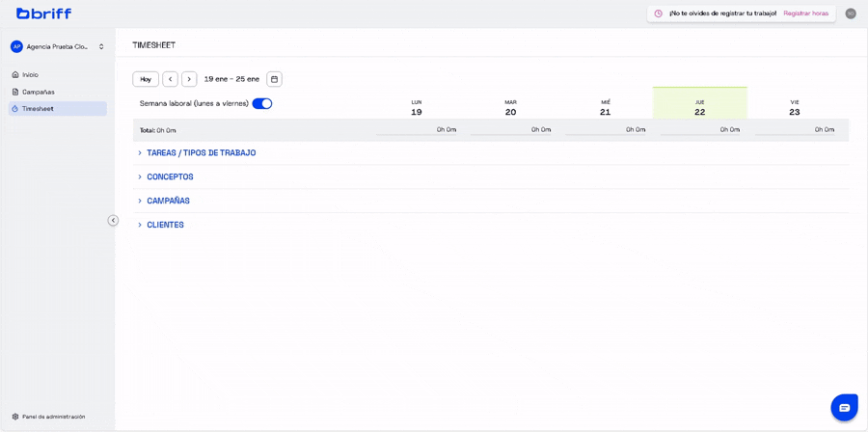
Task: Open the calendar date picker
Action: [274, 79]
